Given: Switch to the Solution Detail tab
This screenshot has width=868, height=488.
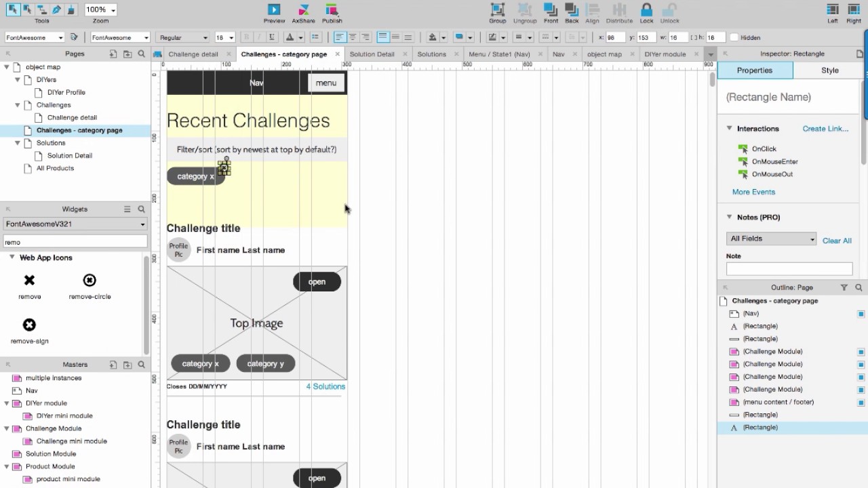Looking at the screenshot, I should [x=372, y=54].
